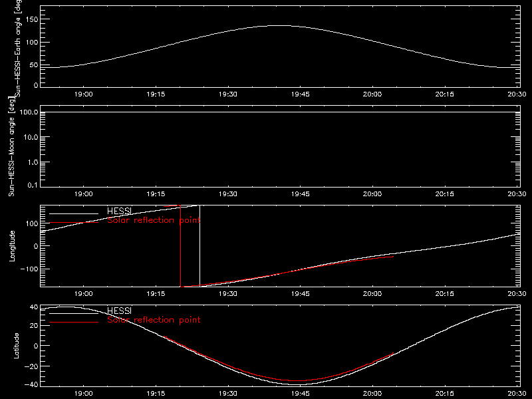Click red legend line sample in Latitude plot
The image size is (532, 399).
74,323
